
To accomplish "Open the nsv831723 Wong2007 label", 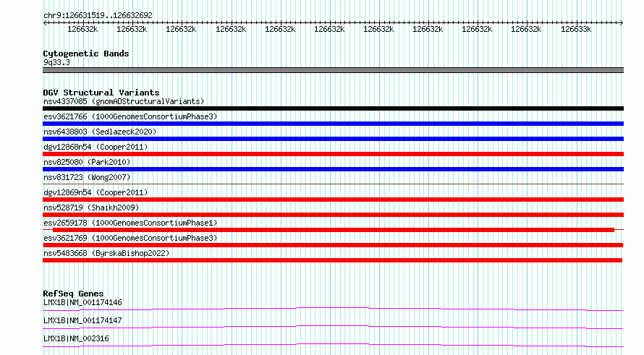I will point(87,177).
